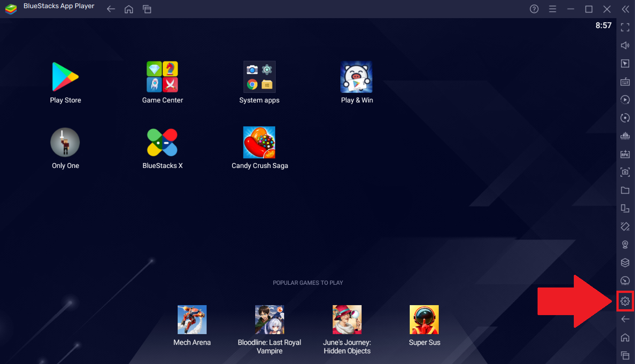Launch Candy Crush Saga

pyautogui.click(x=259, y=142)
